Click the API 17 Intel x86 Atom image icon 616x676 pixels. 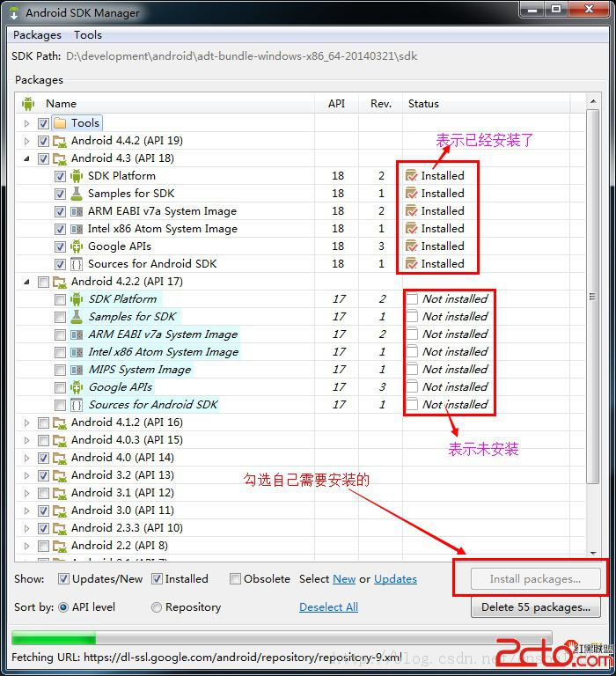click(x=77, y=352)
